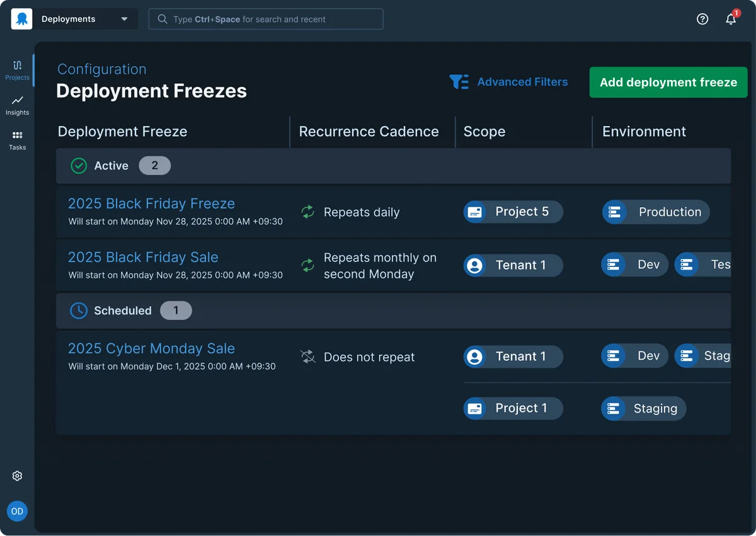Screen dimensions: 756x536
Task: Click the Does not repeat text
Action: (x=369, y=357)
